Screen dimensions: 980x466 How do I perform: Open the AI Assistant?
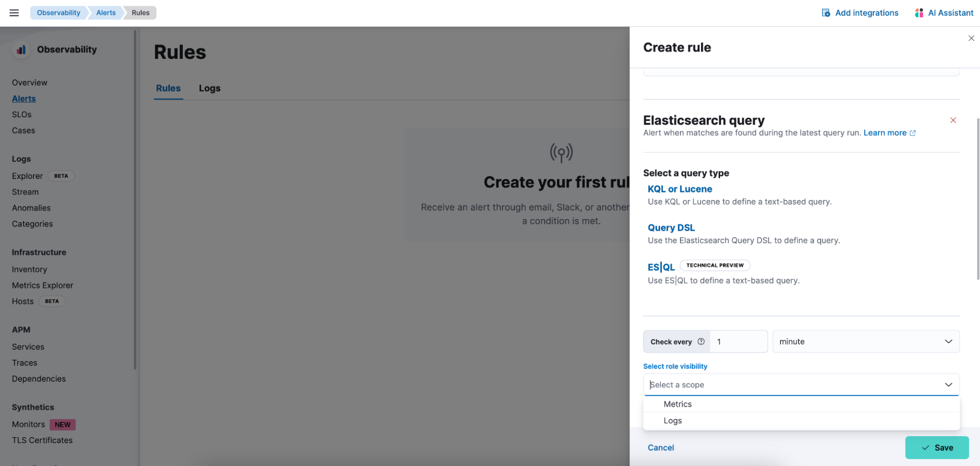click(x=943, y=12)
